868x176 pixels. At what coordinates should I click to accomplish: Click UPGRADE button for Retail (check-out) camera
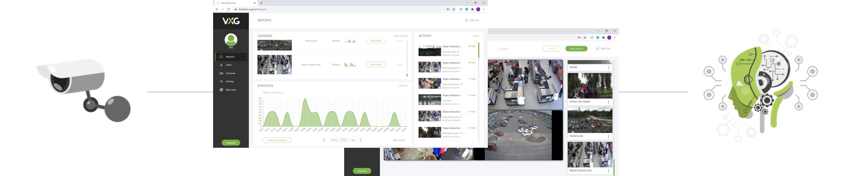coord(376,65)
